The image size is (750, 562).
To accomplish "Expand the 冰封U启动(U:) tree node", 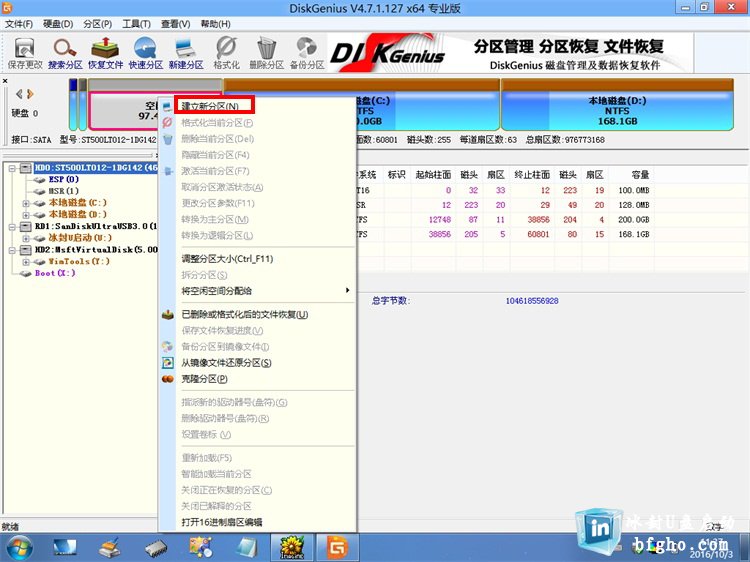I will (26, 238).
